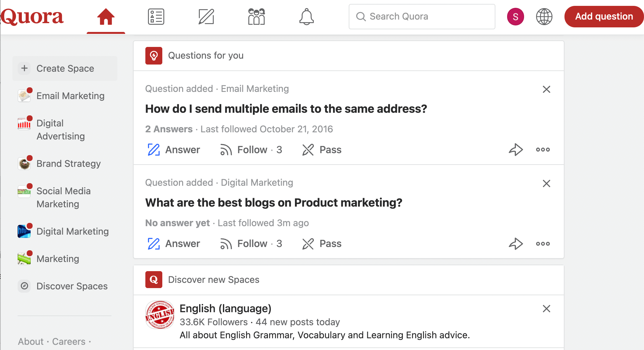The width and height of the screenshot is (644, 350).
Task: Click the About footer link
Action: tap(31, 342)
